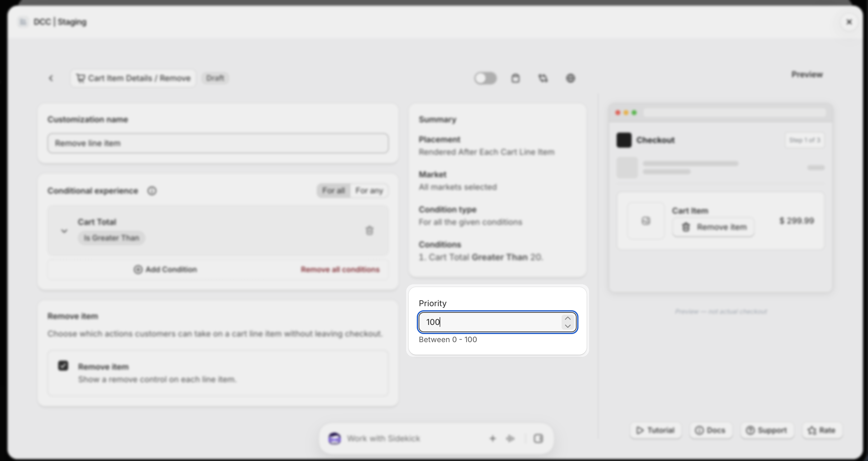Screen dimensions: 868x461
Task: Click the Conditional experience info icon
Action: pyautogui.click(x=152, y=191)
